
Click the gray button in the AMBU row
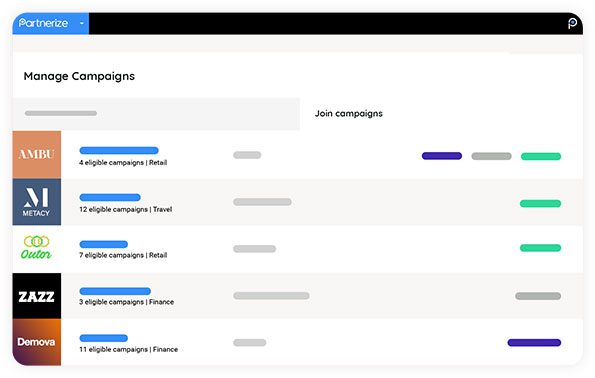pyautogui.click(x=491, y=156)
